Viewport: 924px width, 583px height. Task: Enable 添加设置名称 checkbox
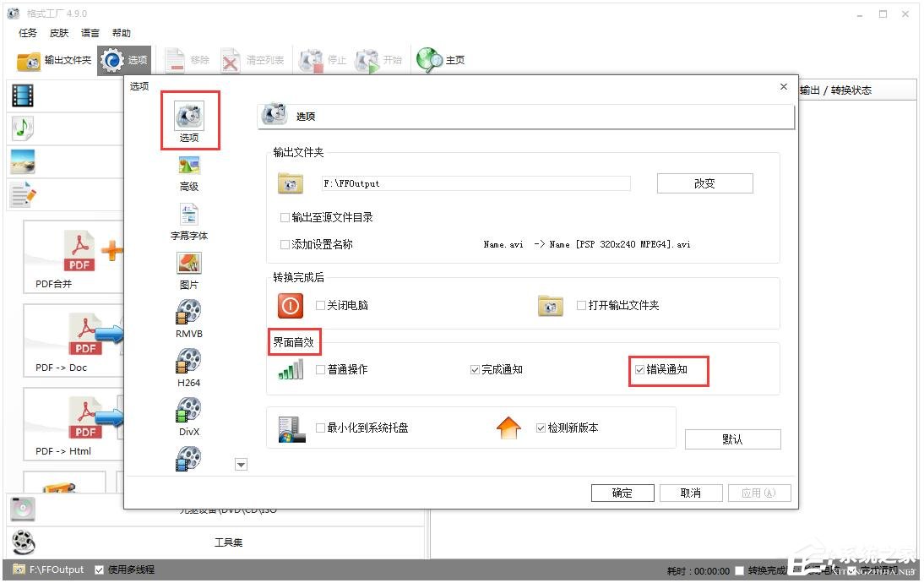[285, 244]
